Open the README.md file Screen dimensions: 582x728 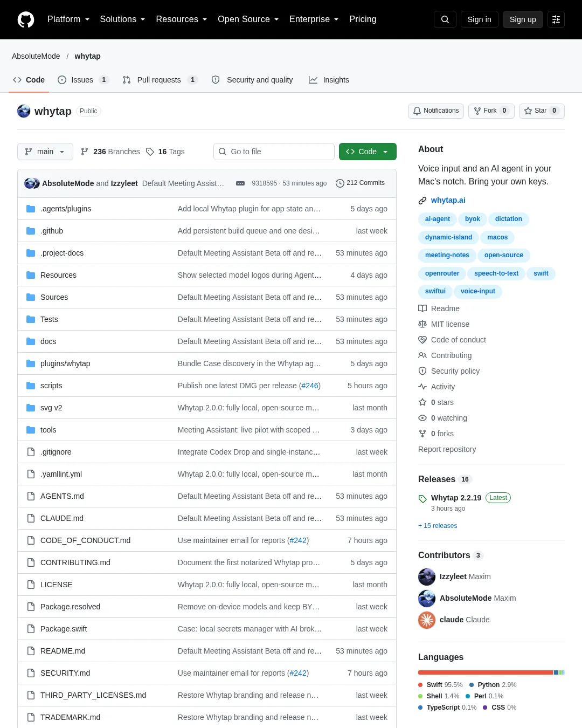point(63,651)
